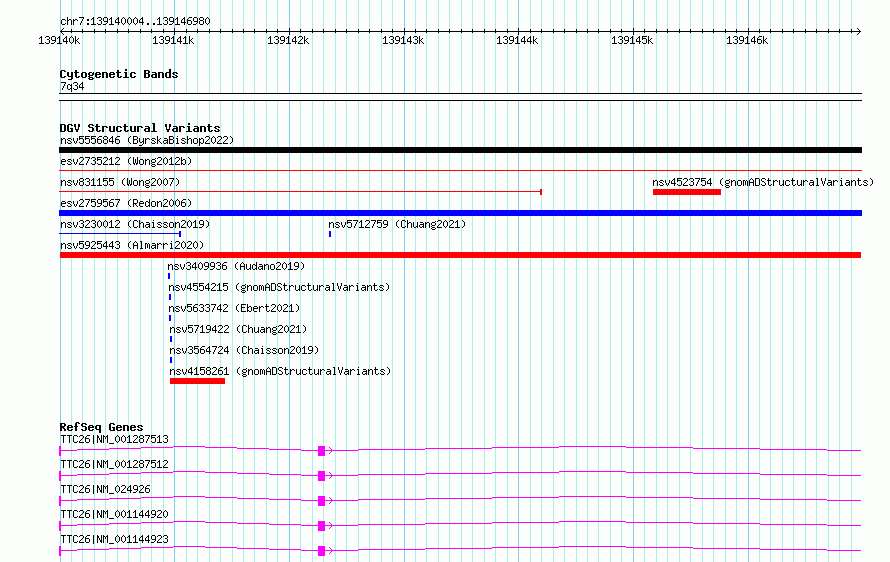Open the TTC26|NM_001144920 transcript label
The image size is (890, 562).
click(114, 514)
